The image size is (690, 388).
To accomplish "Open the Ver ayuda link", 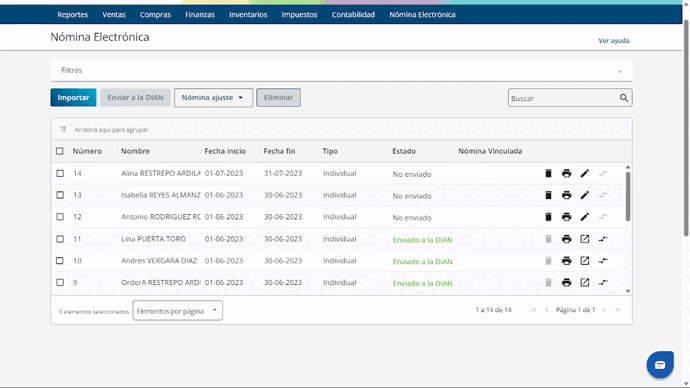I will (x=613, y=40).
